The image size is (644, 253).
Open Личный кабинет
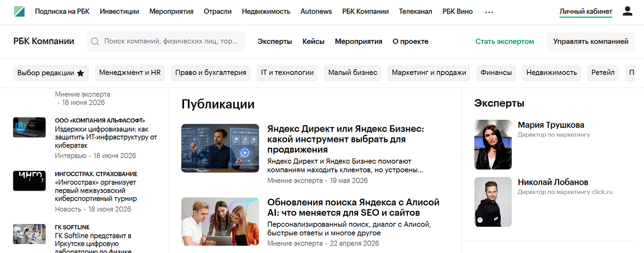click(586, 11)
